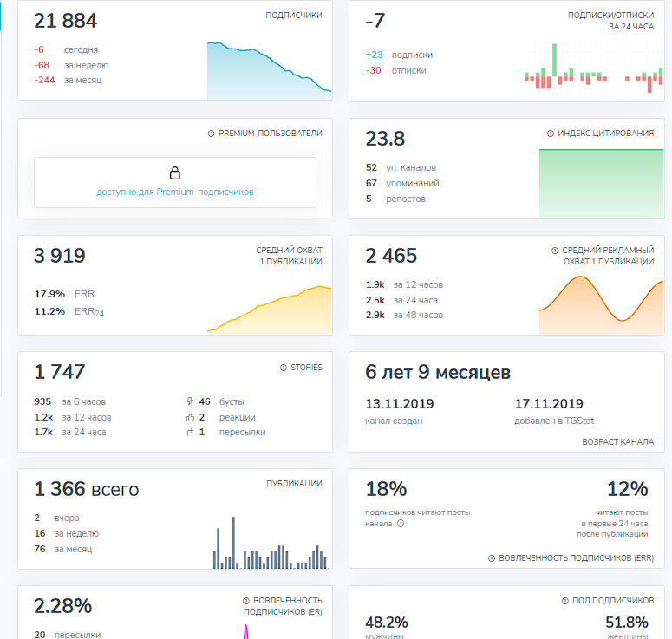The image size is (672, 639).
Task: Click the '52 уп. каналов' row
Action: 401,167
